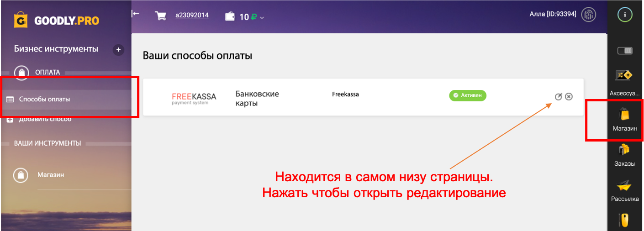Screen dimensions: 644x231
Task: Click the Freekassa name in the row
Action: coord(345,94)
